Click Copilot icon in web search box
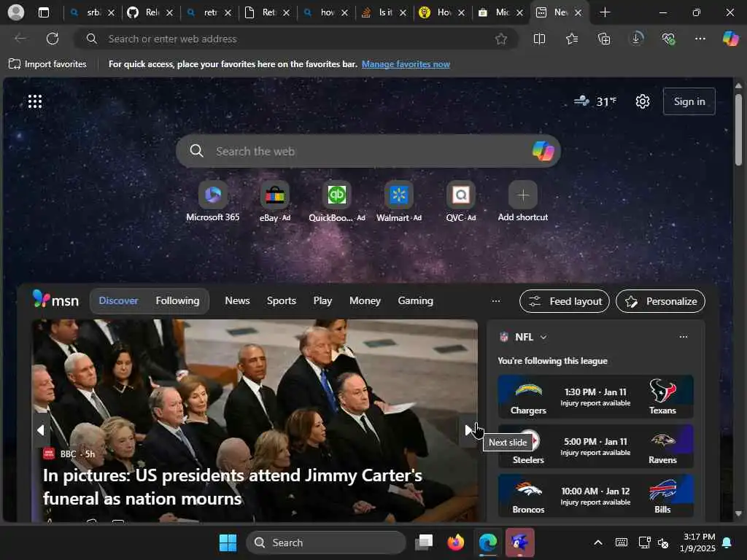The image size is (747, 560). click(x=543, y=151)
